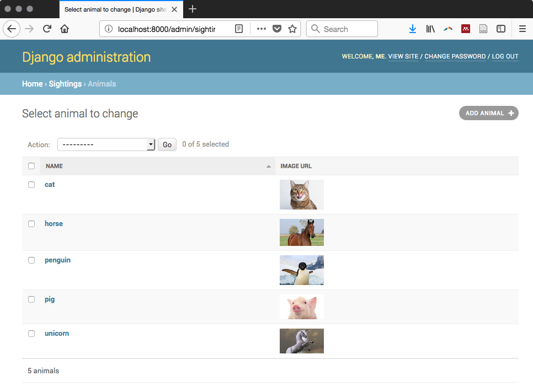This screenshot has width=533, height=392.
Task: Open the horse entry link
Action: tap(54, 223)
